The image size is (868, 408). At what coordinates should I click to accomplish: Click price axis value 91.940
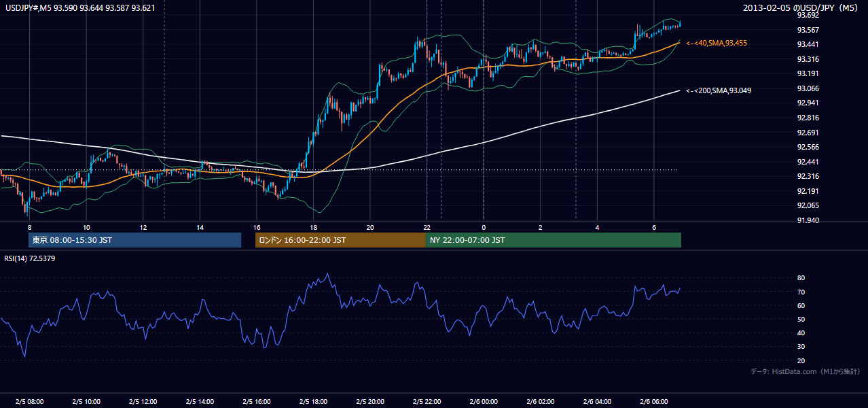[x=807, y=220]
